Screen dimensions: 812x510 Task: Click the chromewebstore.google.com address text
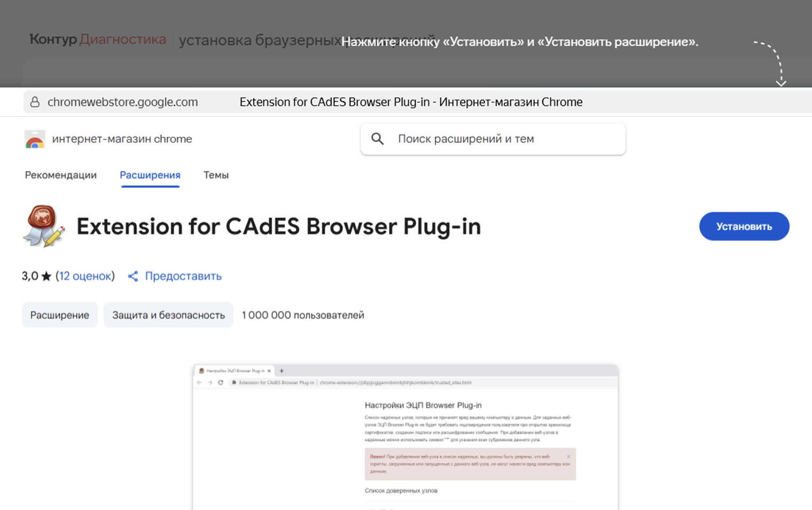pyautogui.click(x=122, y=102)
